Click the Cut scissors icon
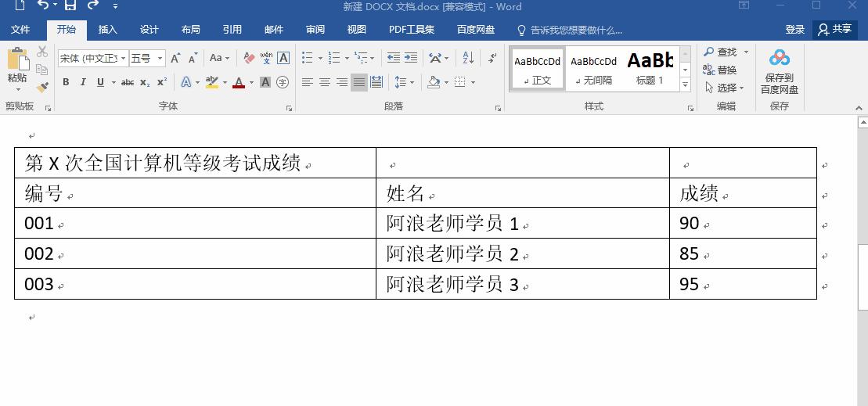The width and height of the screenshot is (868, 406). point(42,52)
